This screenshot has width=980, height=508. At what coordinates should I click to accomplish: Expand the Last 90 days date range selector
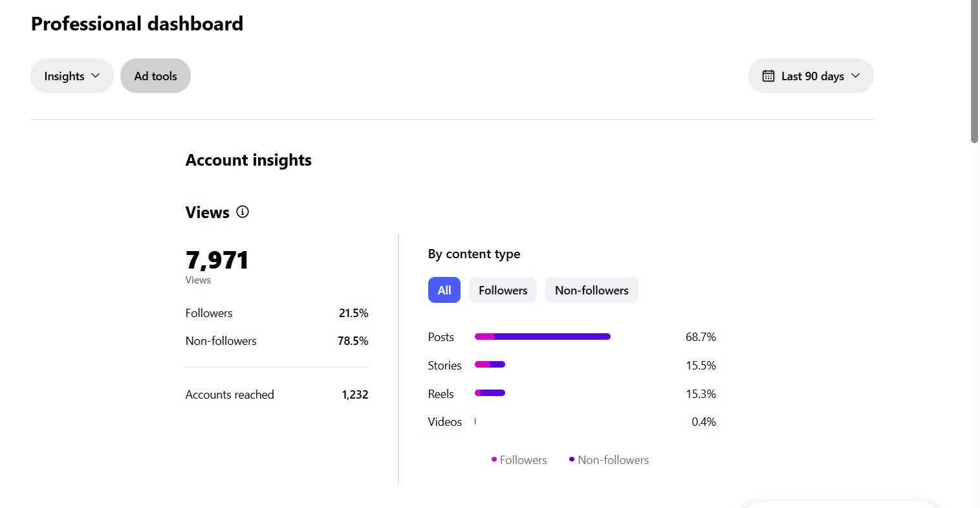tap(812, 75)
